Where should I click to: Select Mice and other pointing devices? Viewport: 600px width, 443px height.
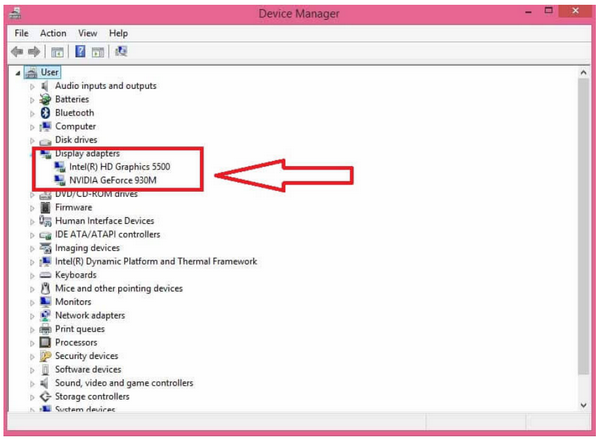click(118, 288)
